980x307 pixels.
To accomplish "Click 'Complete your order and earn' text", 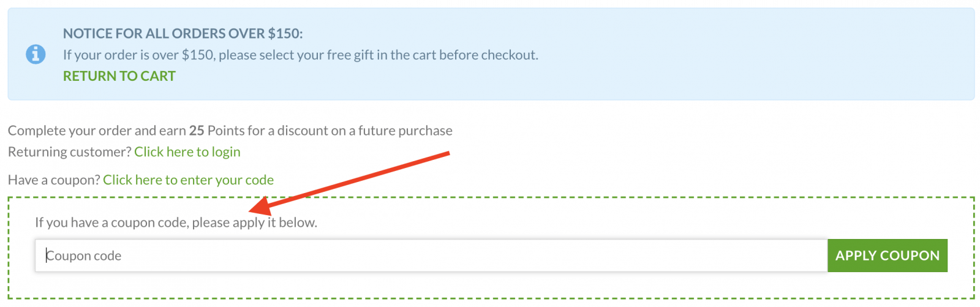I will click(x=97, y=131).
